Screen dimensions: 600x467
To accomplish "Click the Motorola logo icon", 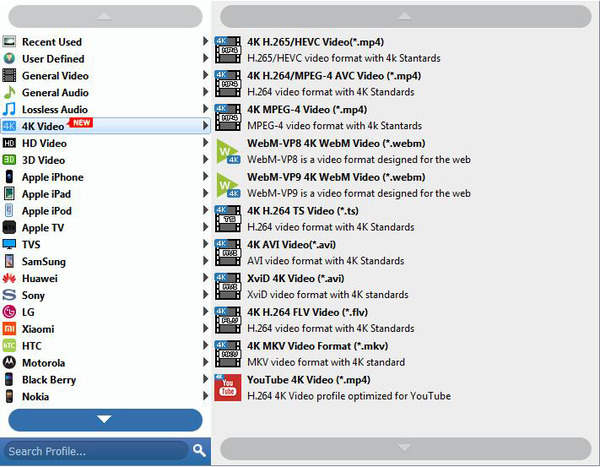I will click(x=9, y=363).
